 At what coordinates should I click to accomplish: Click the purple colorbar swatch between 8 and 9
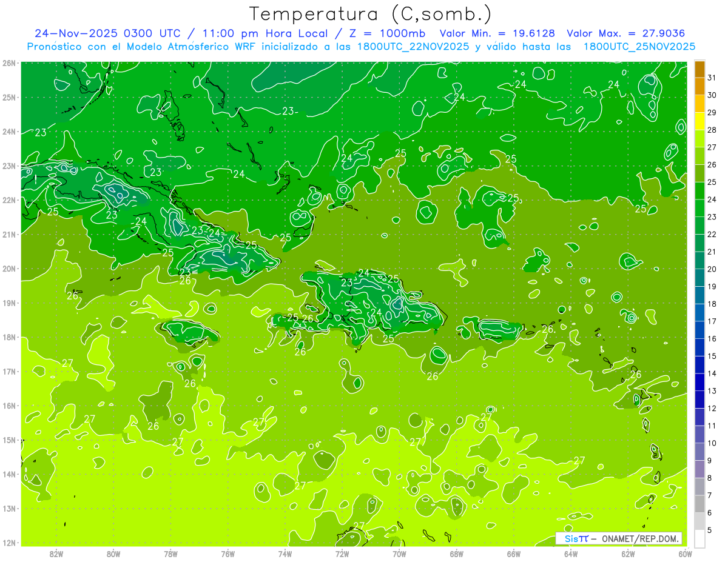click(699, 469)
